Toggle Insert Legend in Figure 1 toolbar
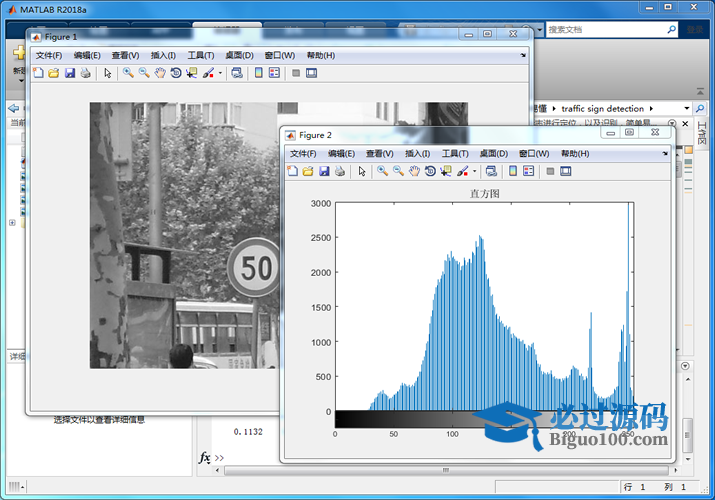715x500 pixels. (274, 73)
